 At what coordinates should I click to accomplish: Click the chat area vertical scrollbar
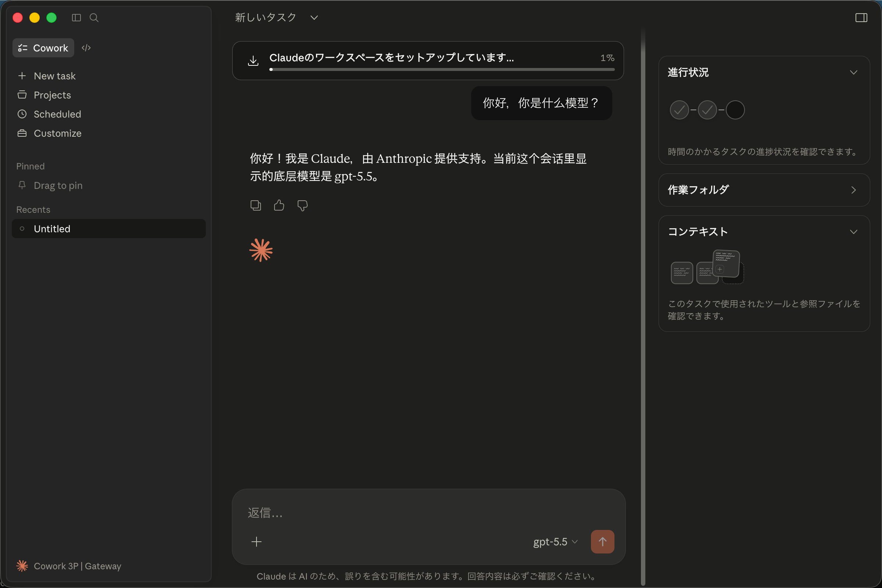point(643,308)
